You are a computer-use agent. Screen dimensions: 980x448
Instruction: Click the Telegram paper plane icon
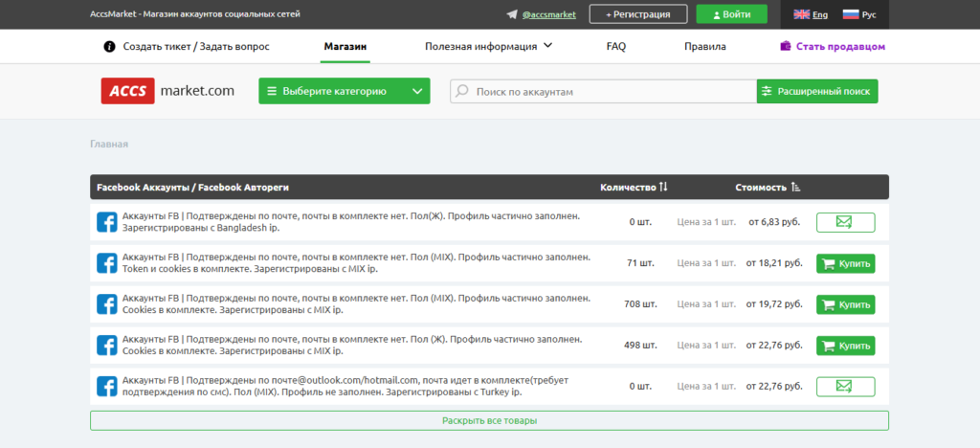(513, 14)
